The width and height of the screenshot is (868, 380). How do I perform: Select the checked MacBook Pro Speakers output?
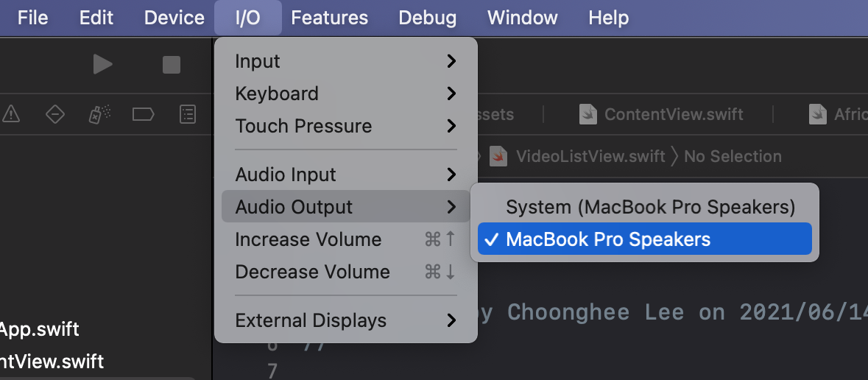click(608, 239)
